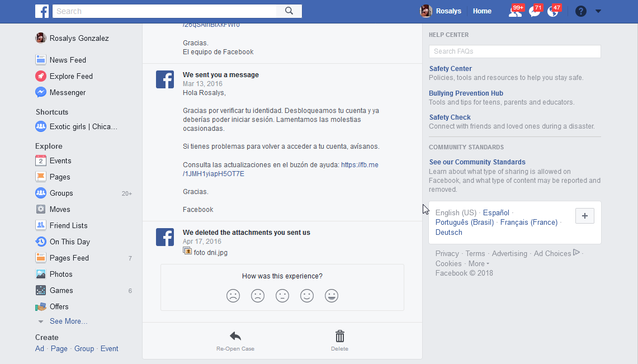The image size is (638, 364).
Task: Rate the experience with the very sad face
Action: click(233, 296)
